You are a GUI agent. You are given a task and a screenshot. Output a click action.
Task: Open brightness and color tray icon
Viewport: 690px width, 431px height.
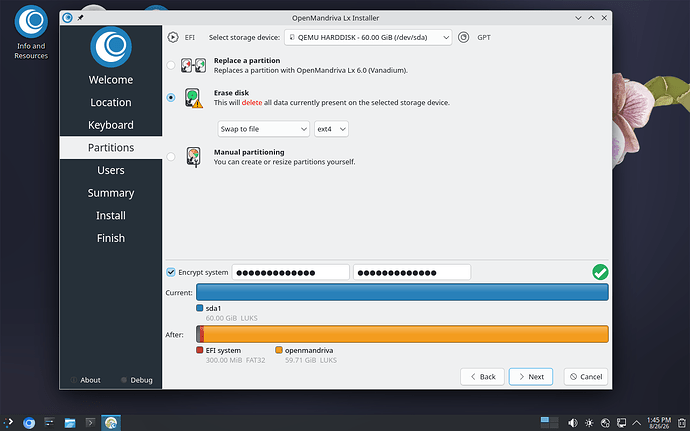(589, 423)
